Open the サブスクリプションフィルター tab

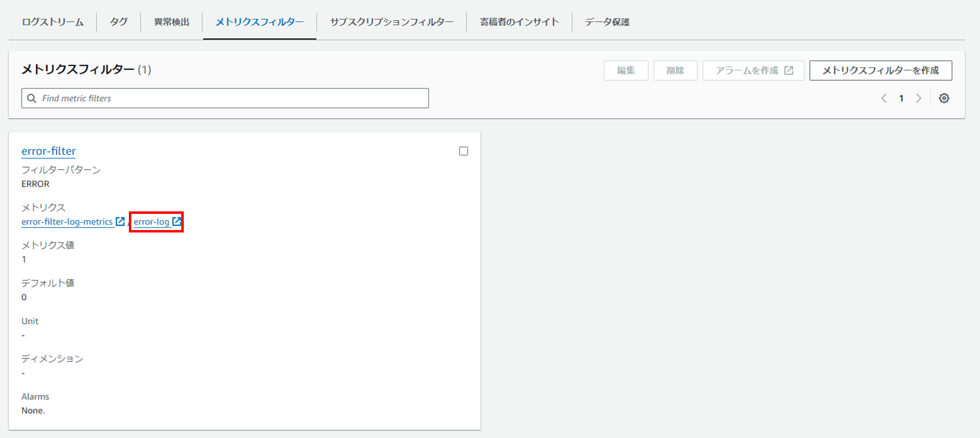[392, 22]
